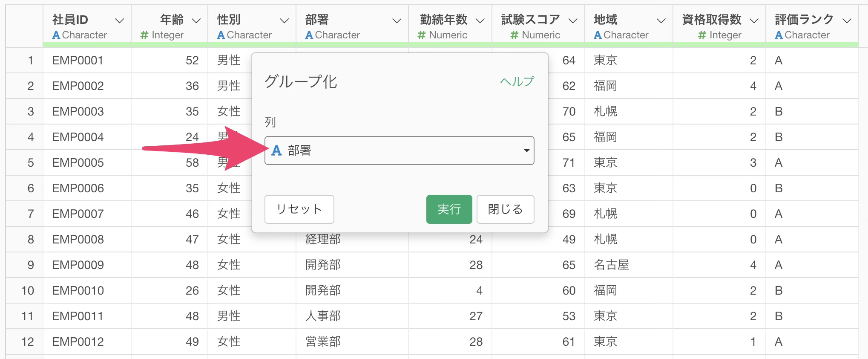The height and width of the screenshot is (359, 868).
Task: Open the 列 dropdown showing 部署
Action: point(399,151)
